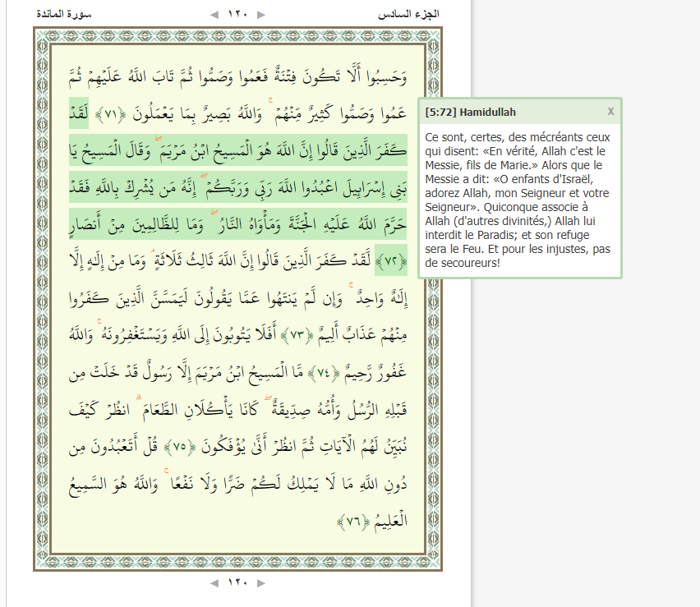700x607 pixels.
Task: Click the page number ١٢٠ at the top
Action: 237,15
